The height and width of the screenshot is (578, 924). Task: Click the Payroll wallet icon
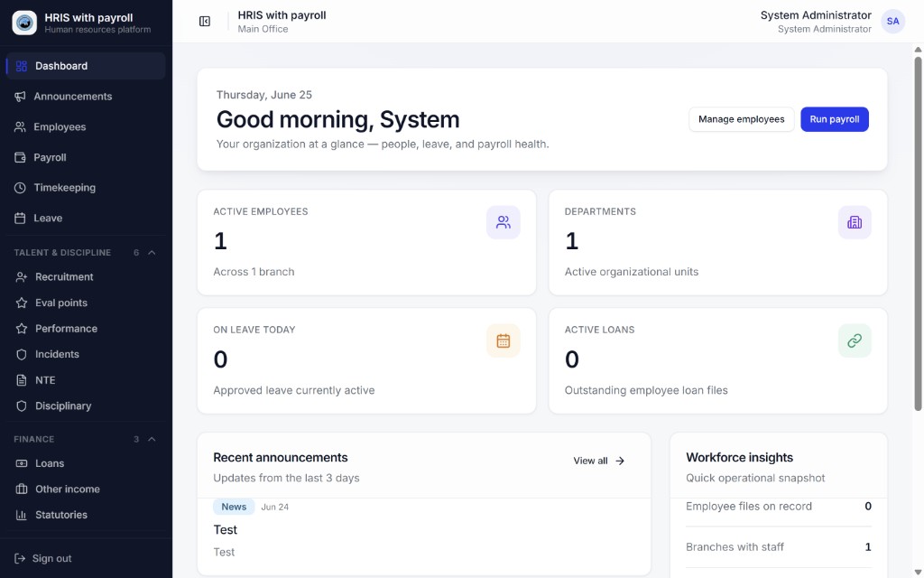tap(20, 157)
